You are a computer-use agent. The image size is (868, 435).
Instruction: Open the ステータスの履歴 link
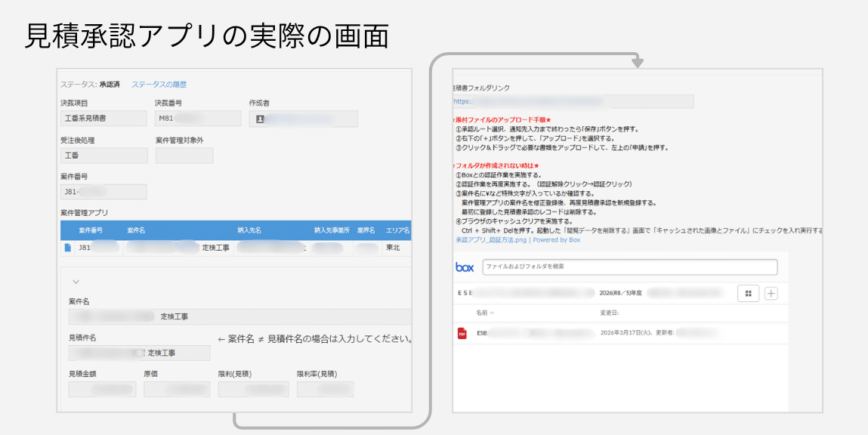pos(159,85)
